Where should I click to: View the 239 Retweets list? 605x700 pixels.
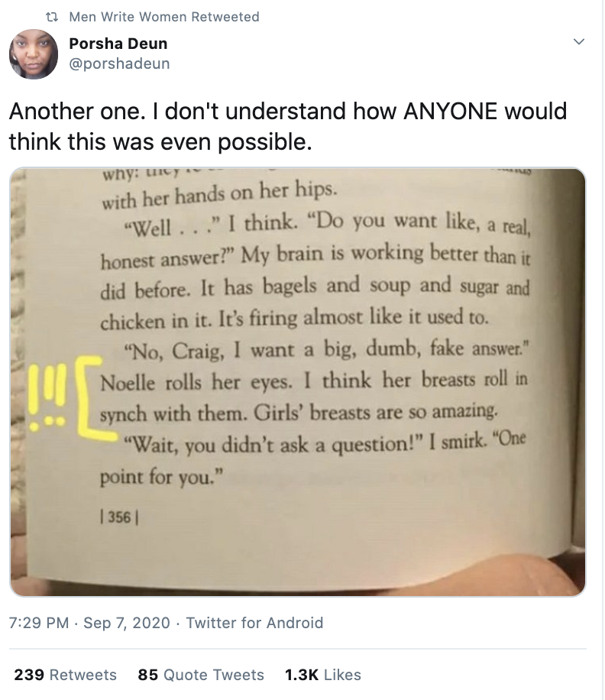[x=65, y=675]
